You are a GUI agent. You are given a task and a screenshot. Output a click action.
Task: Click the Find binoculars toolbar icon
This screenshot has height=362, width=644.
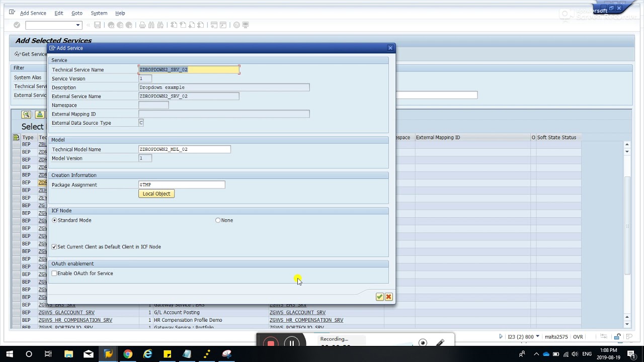(151, 25)
